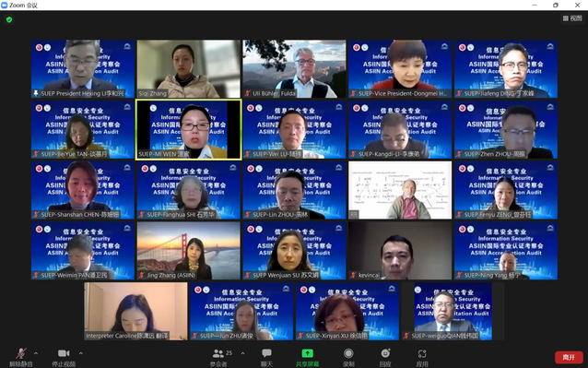The image size is (588, 368).
Task: Expand audio options arrow beside microphone
Action: 36,353
